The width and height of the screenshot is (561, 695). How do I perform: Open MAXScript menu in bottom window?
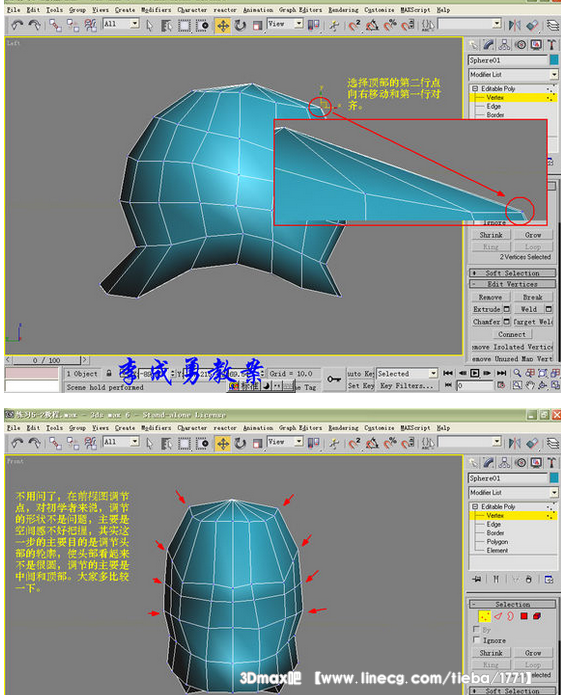pos(415,428)
